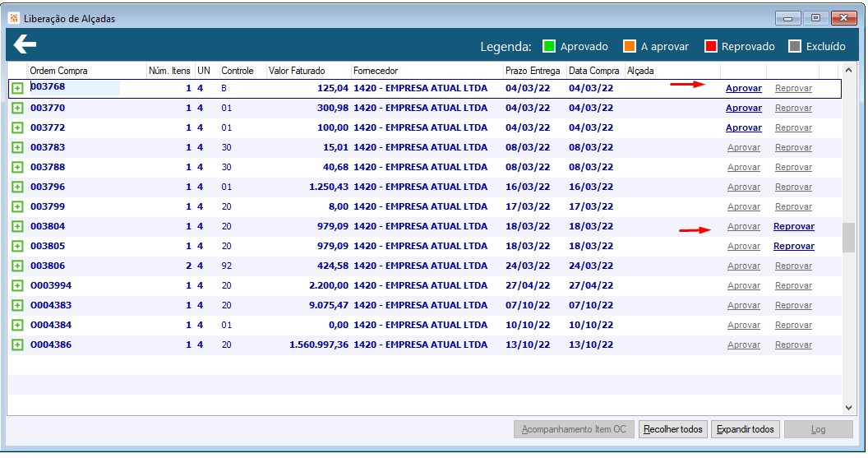The width and height of the screenshot is (868, 458).
Task: Expand order 003806 row
Action: click(17, 266)
